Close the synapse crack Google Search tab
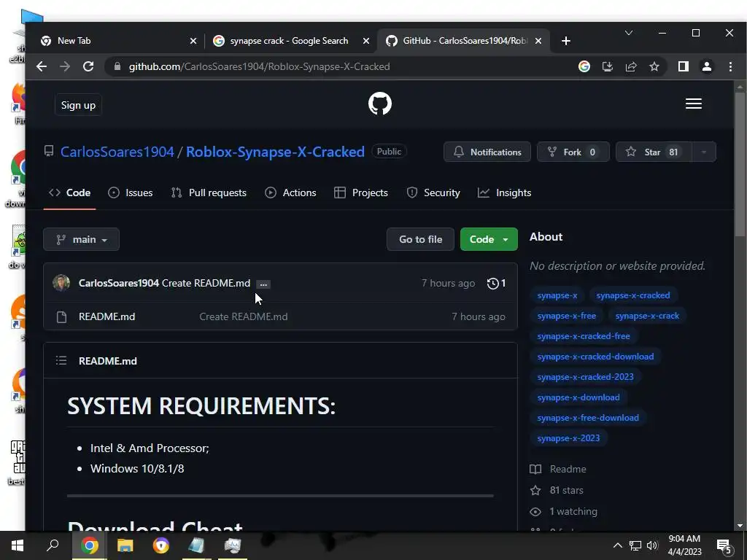 [366, 41]
